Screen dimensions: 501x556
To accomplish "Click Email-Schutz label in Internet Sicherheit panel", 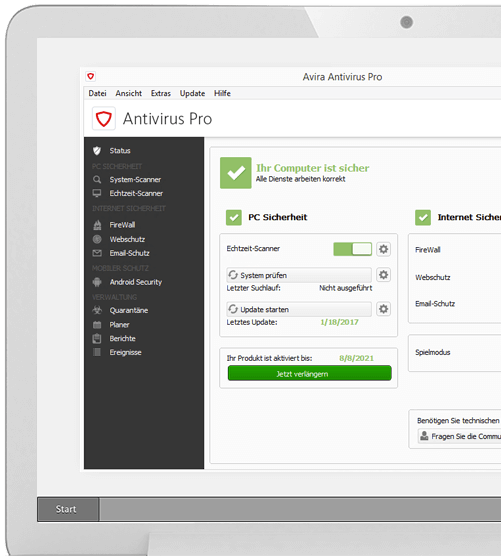I will click(435, 304).
